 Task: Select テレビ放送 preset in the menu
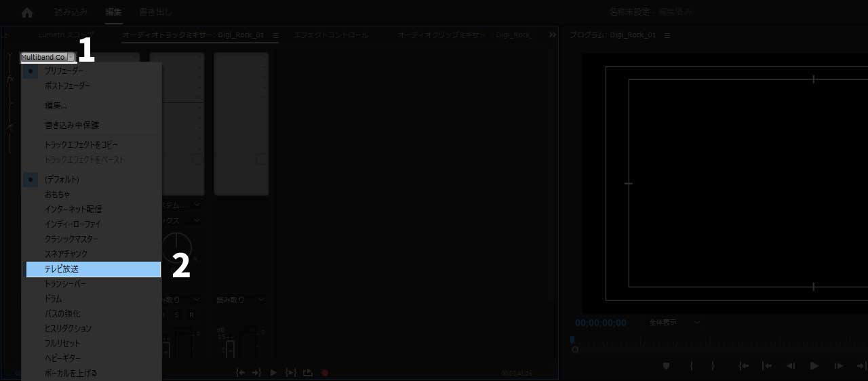tap(94, 269)
